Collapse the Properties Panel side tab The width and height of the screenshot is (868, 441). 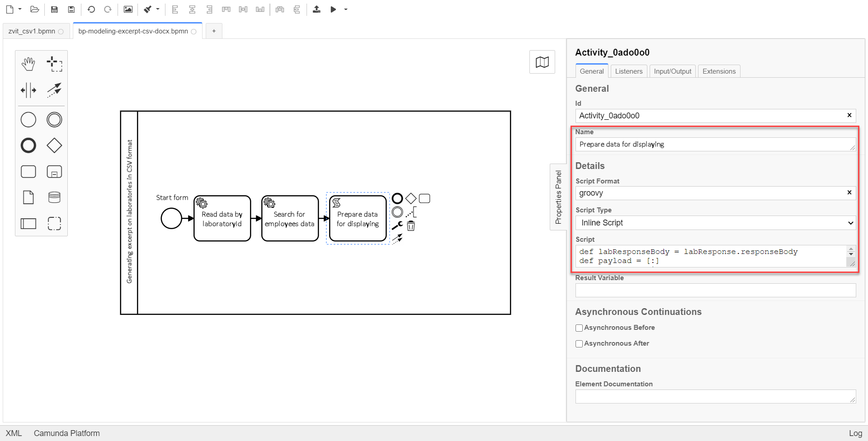tap(558, 197)
